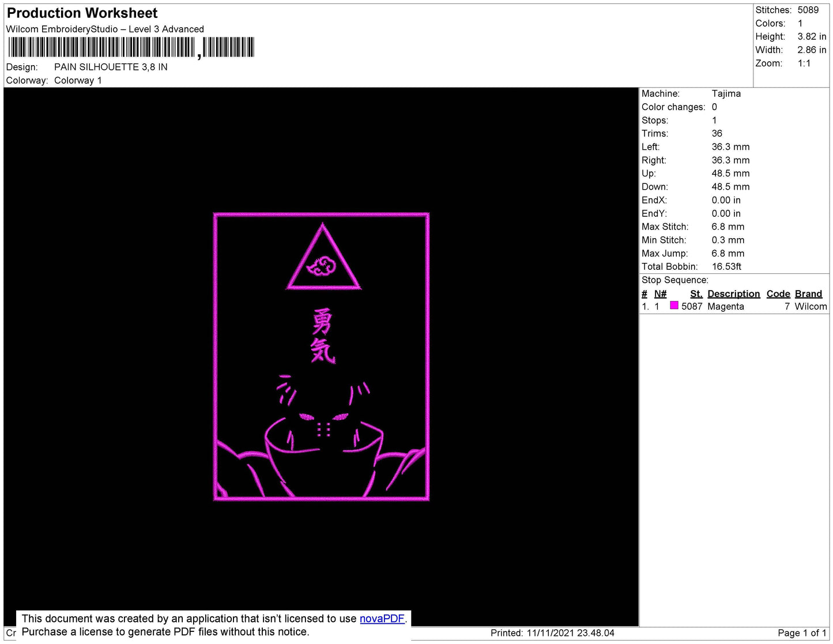Click the Min Stitch value 0.3 mm
Viewport: 833px width, 644px height.
click(728, 240)
